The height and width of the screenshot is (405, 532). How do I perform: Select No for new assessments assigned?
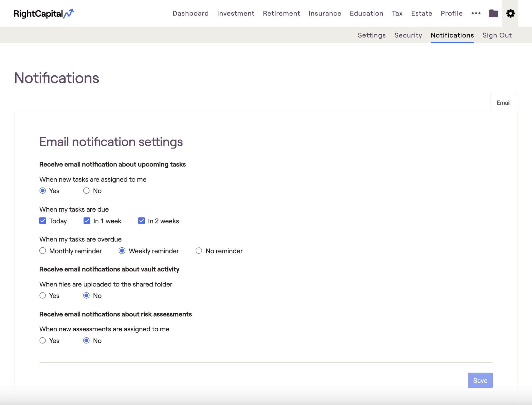point(86,340)
